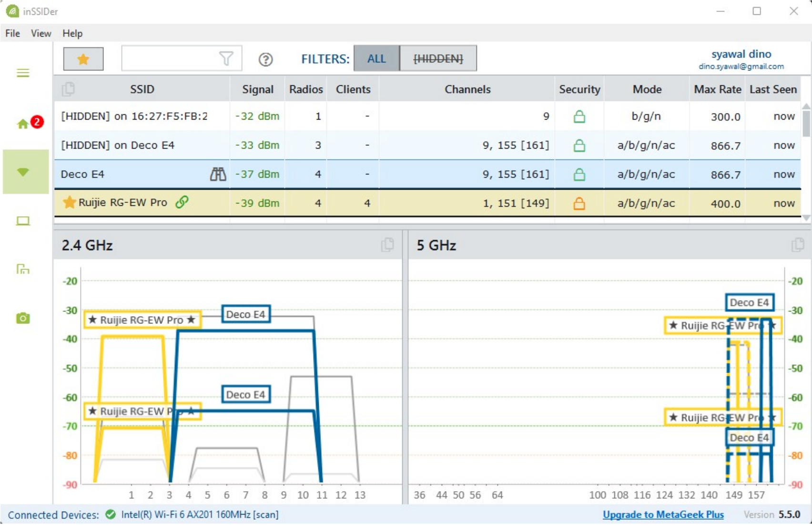Expand the networks view with green down arrow
Image resolution: width=812 pixels, height=525 pixels.
(x=23, y=172)
